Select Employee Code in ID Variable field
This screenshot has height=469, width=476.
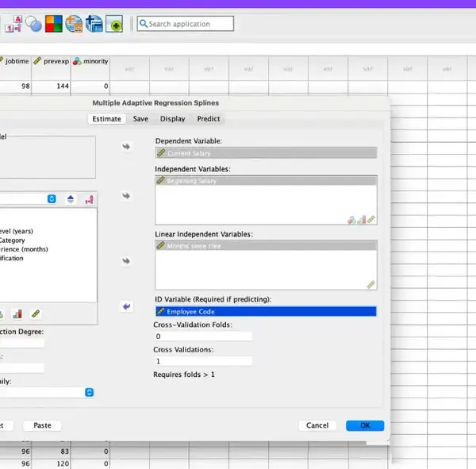[x=266, y=311]
